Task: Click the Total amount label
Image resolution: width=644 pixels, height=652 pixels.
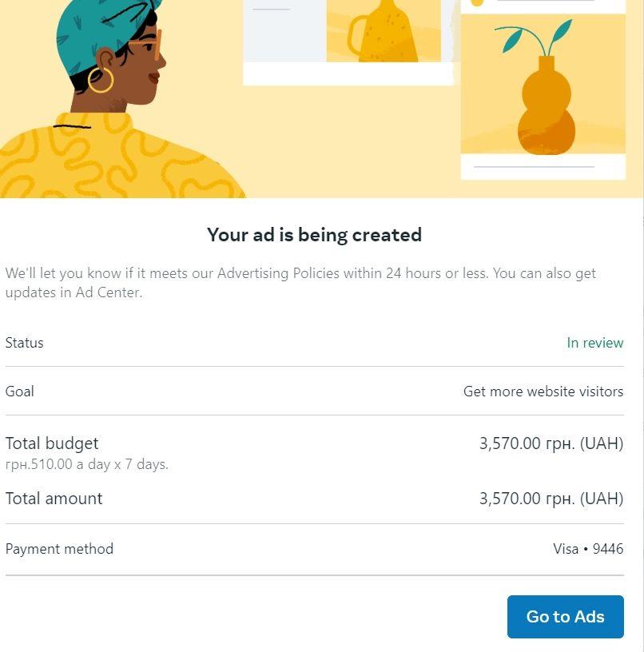Action: 54,499
